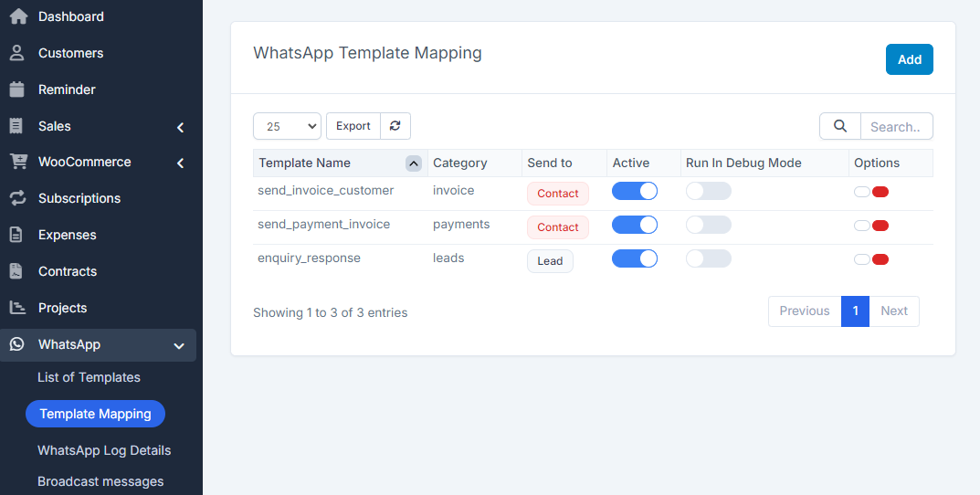Expand the WooCommerce menu chevron
Screen dimensions: 980x495
(x=181, y=163)
